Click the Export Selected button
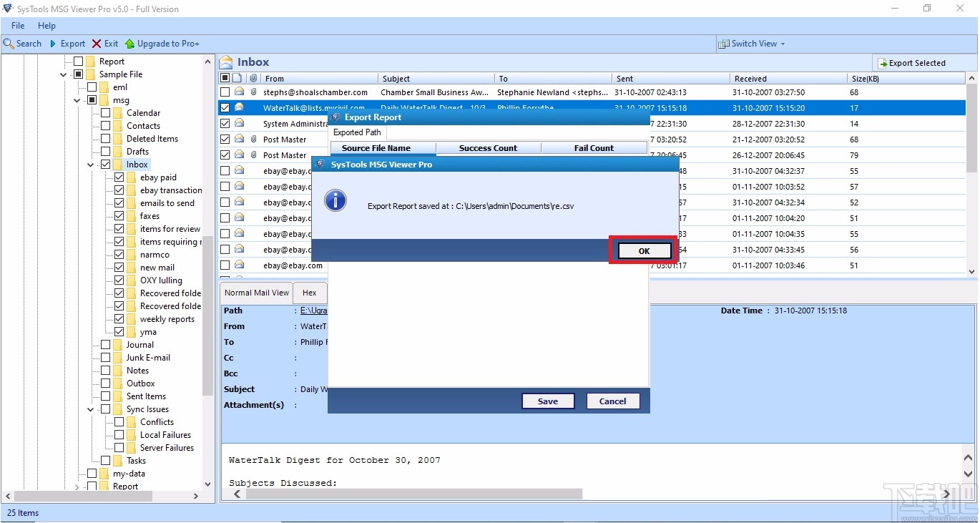Screen dimensions: 980x523 912,63
